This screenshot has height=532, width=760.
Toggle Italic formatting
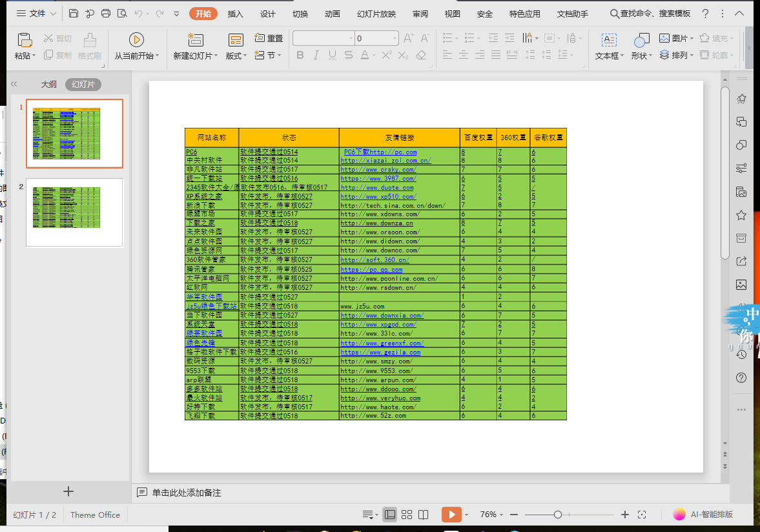tap(316, 56)
